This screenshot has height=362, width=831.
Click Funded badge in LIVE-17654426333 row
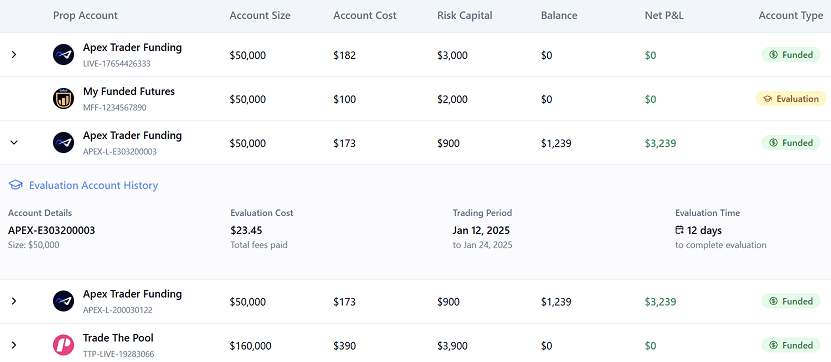click(x=791, y=55)
